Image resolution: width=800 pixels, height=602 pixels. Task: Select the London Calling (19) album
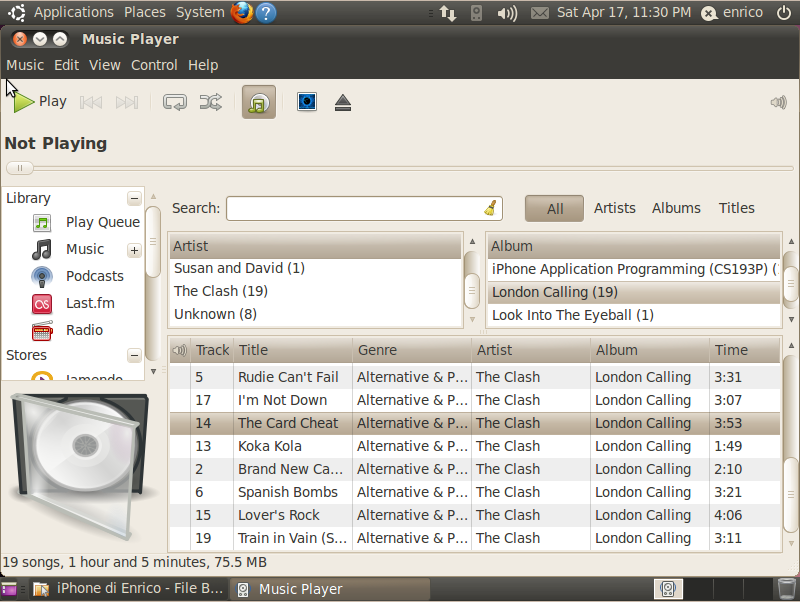(634, 292)
